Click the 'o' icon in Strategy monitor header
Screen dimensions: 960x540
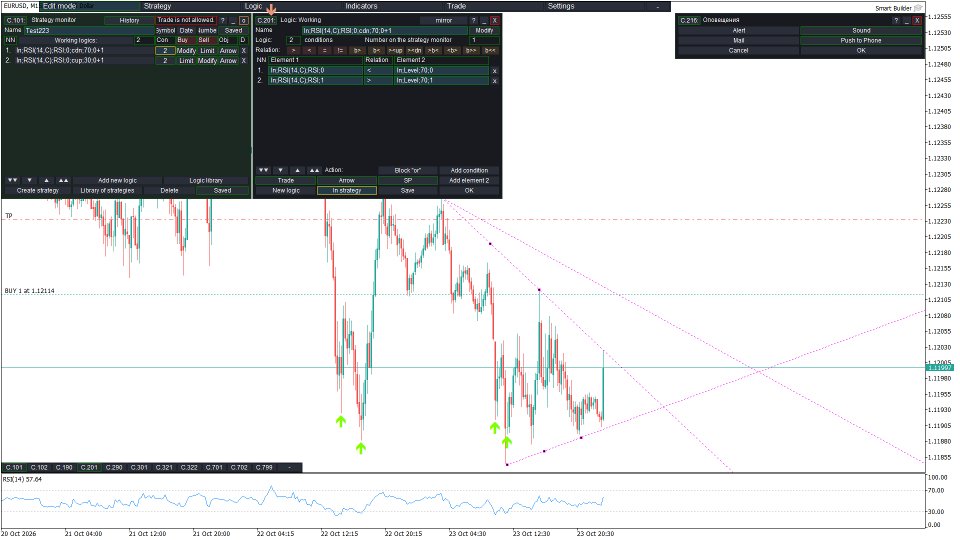click(244, 20)
